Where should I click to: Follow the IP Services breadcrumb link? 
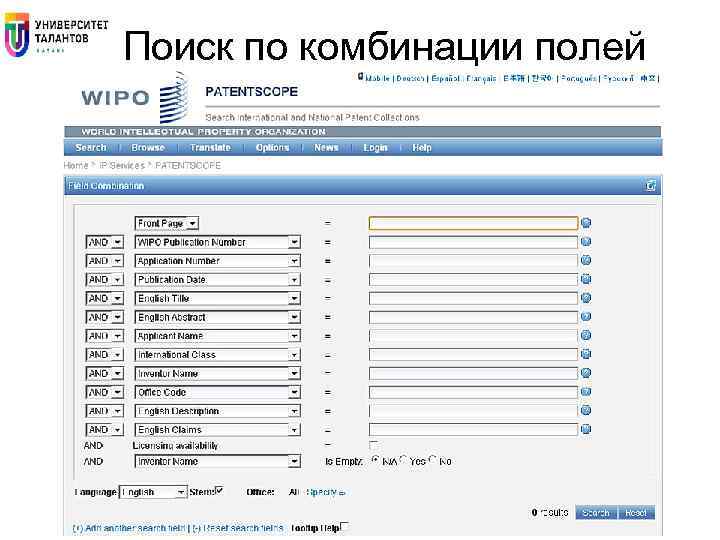(122, 165)
